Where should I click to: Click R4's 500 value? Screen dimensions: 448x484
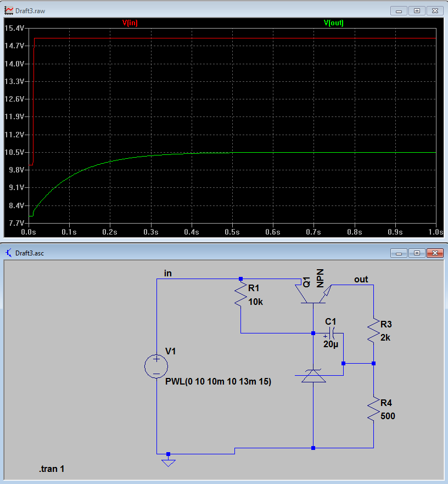coord(388,416)
